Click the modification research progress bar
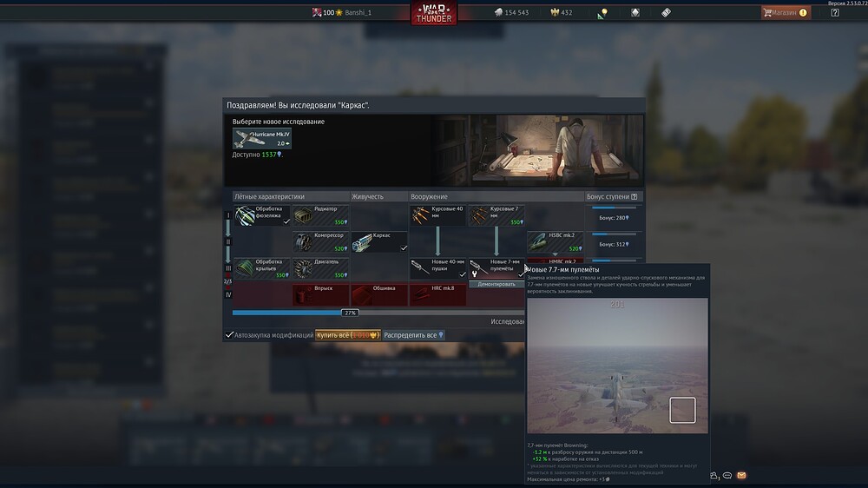Screen dimensions: 868x488 pyautogui.click(x=352, y=313)
